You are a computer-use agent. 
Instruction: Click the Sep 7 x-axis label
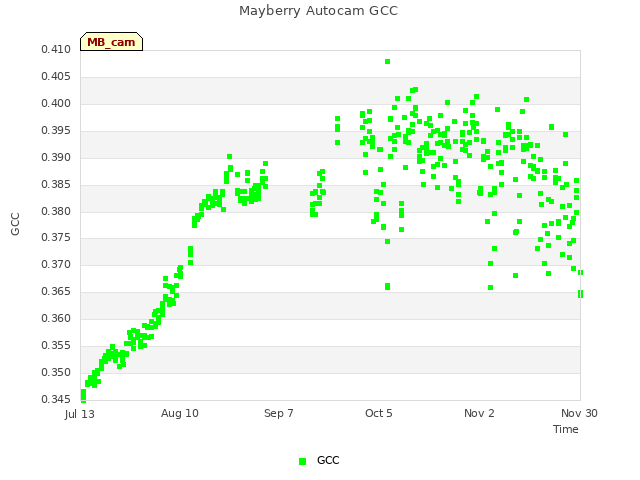coord(279,413)
